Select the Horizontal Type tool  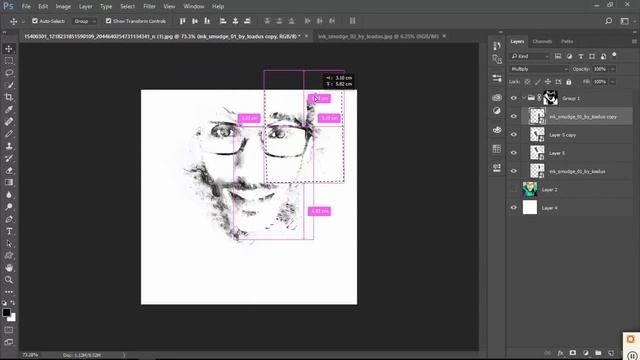point(9,231)
